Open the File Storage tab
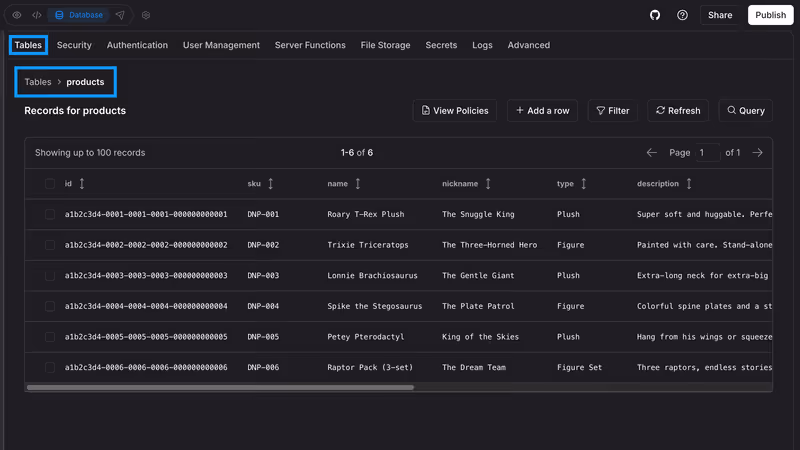 click(x=385, y=45)
